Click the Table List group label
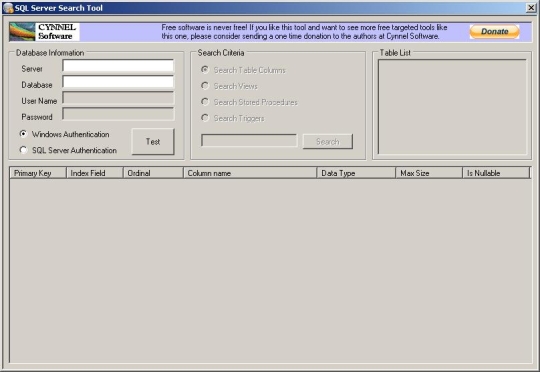540x372 pixels. [395, 53]
